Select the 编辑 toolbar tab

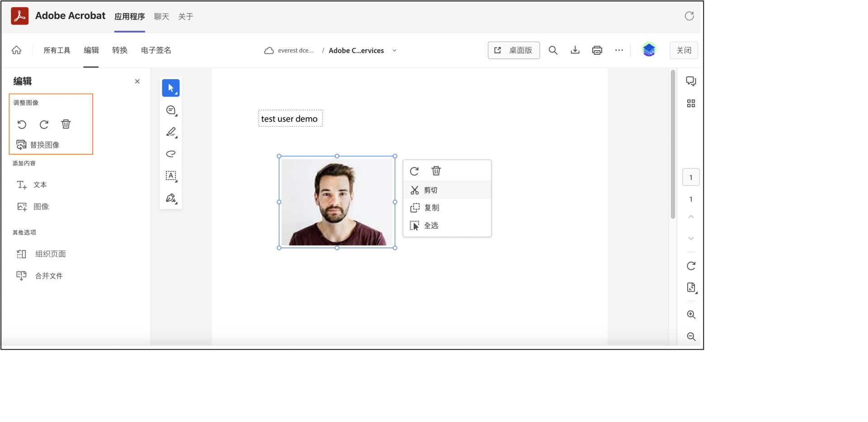click(x=91, y=50)
